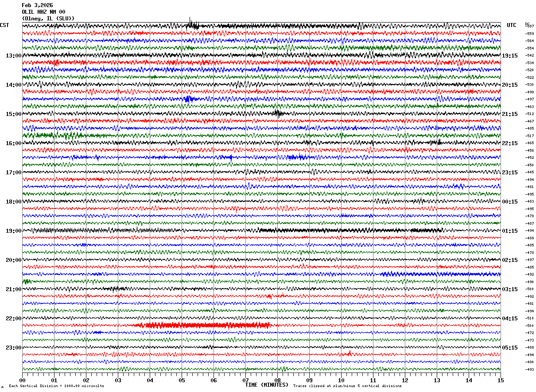Select the station code "OLIL HHZ NM 00"
Screen dimensions: 536x392
pyautogui.click(x=43, y=12)
